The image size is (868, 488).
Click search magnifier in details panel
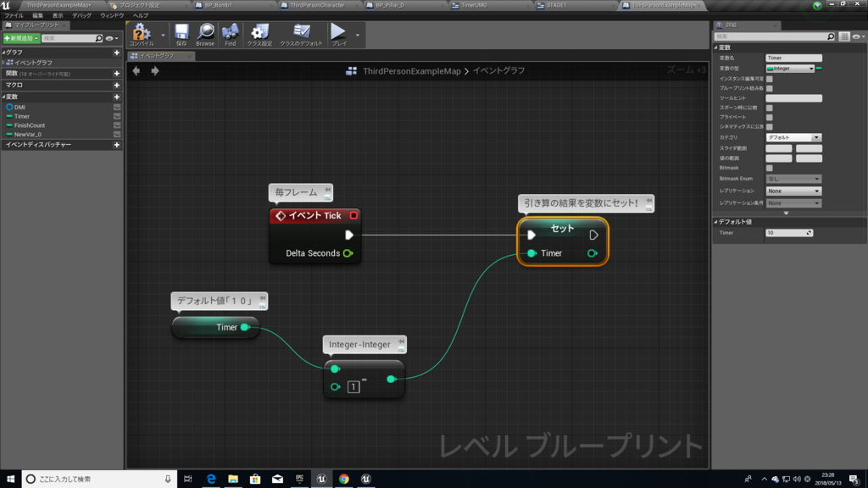click(831, 36)
